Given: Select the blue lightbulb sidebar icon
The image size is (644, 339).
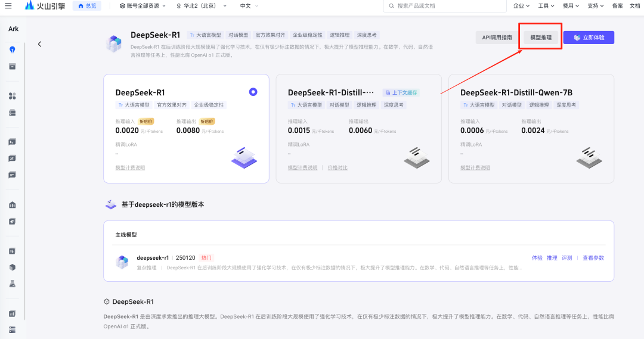Looking at the screenshot, I should [13, 49].
